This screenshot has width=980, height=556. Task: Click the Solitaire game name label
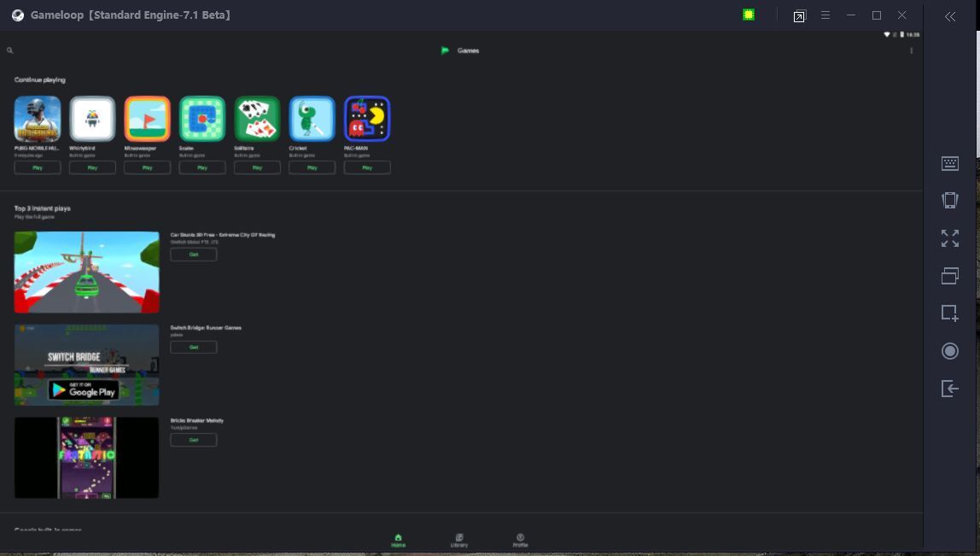(x=244, y=149)
